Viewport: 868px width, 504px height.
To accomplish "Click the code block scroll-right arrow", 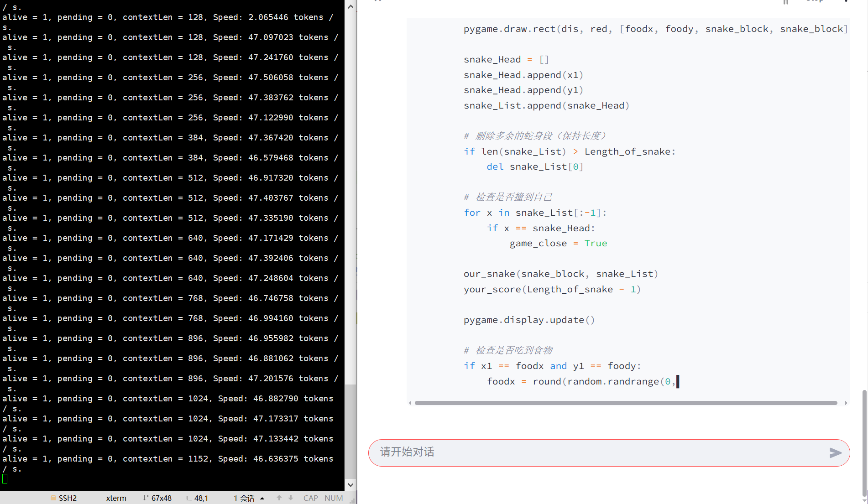I will coord(846,403).
